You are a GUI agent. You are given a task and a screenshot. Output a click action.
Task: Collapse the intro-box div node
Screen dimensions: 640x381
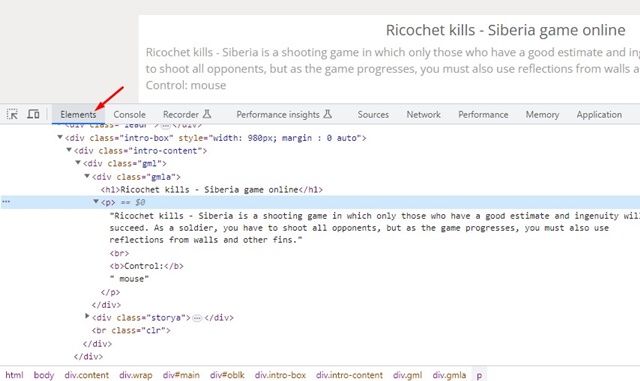point(60,137)
